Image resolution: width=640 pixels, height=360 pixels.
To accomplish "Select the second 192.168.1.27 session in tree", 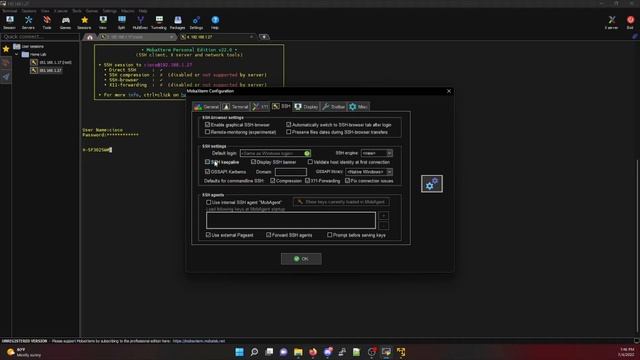I will [50, 70].
